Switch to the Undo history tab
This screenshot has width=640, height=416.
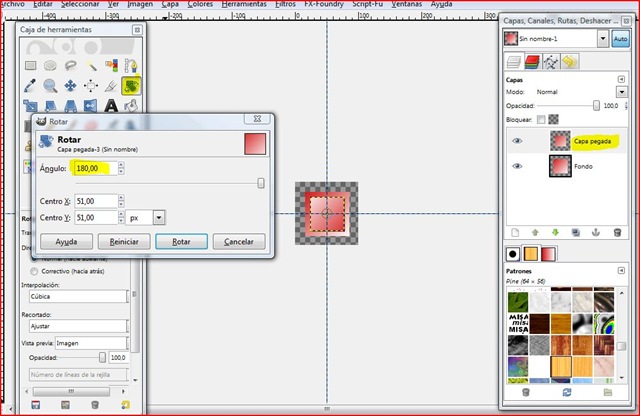[x=569, y=62]
